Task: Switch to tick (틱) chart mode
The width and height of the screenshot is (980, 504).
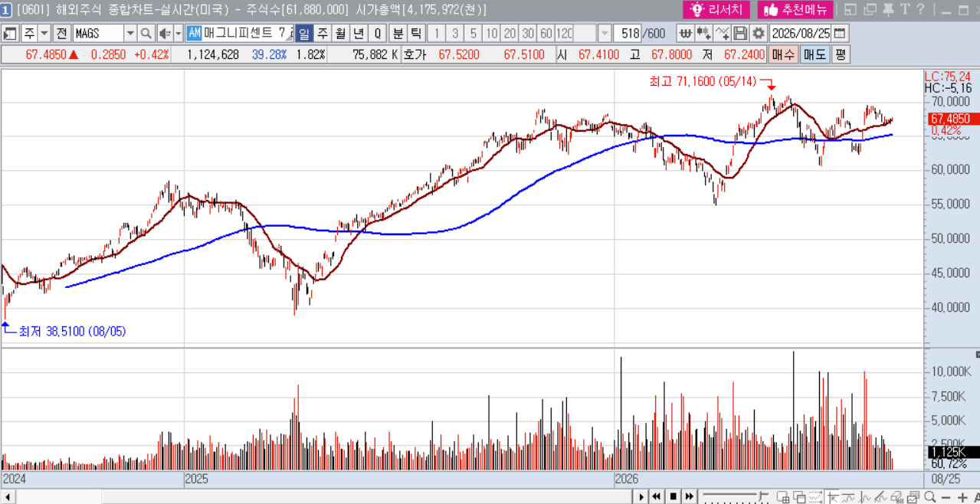Action: pyautogui.click(x=415, y=34)
